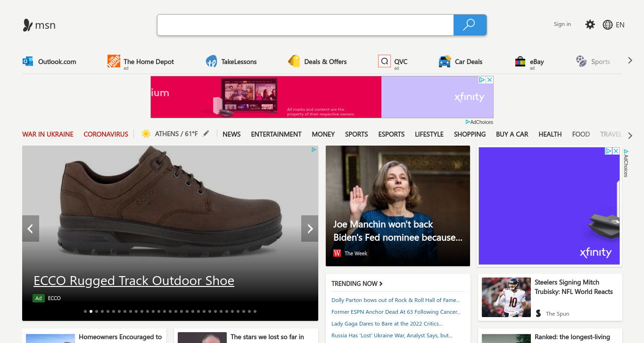Image resolution: width=644 pixels, height=343 pixels.
Task: Open the HEALTH tab
Action: [550, 134]
